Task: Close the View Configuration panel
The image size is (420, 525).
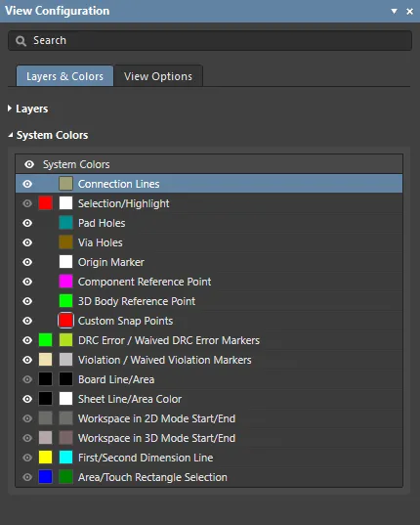Action: point(409,12)
